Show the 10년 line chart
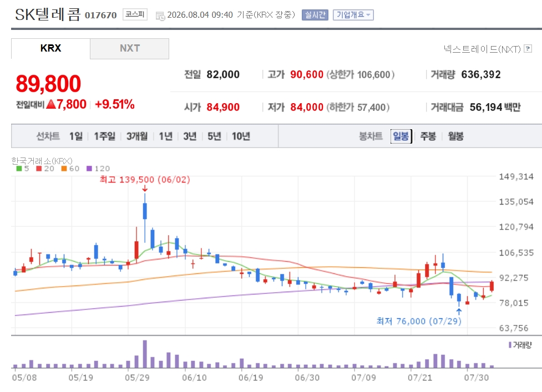The height and width of the screenshot is (392, 542). point(241,136)
